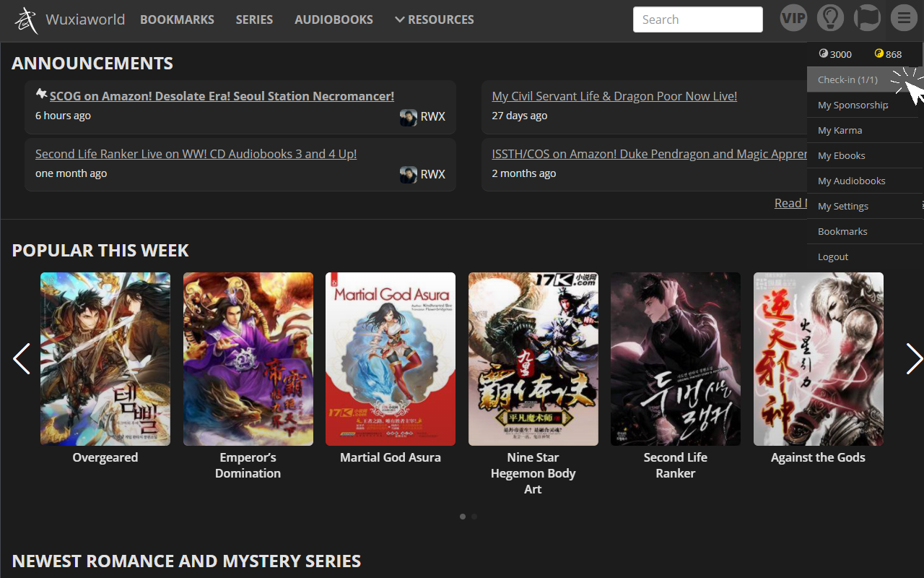Open ISSTH/COS on Amazon announcement link
The image size is (924, 578).
(650, 154)
